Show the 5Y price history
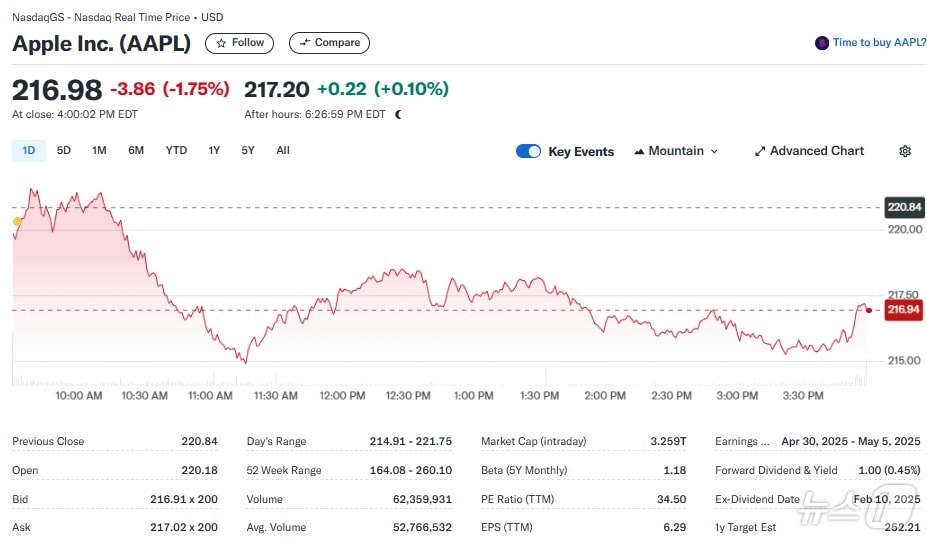The height and width of the screenshot is (541, 927). 248,150
